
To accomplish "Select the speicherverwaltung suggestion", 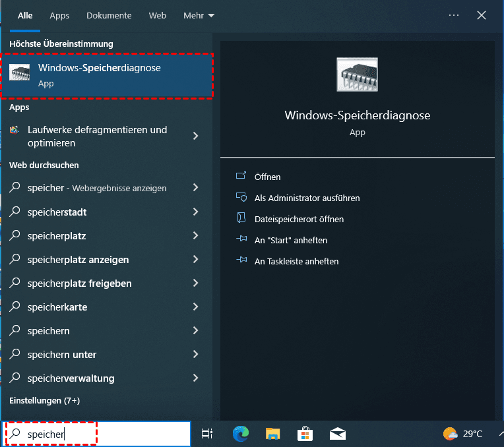I will point(71,378).
